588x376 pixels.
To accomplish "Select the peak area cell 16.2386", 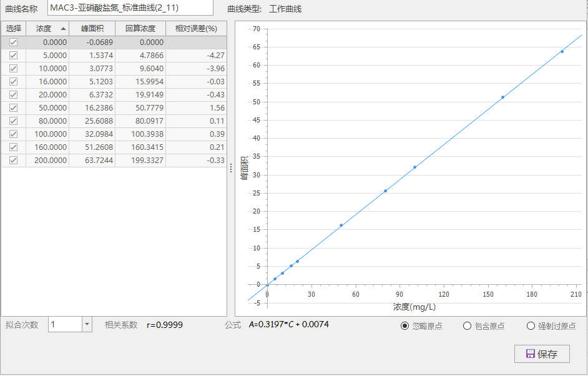I will pos(92,108).
